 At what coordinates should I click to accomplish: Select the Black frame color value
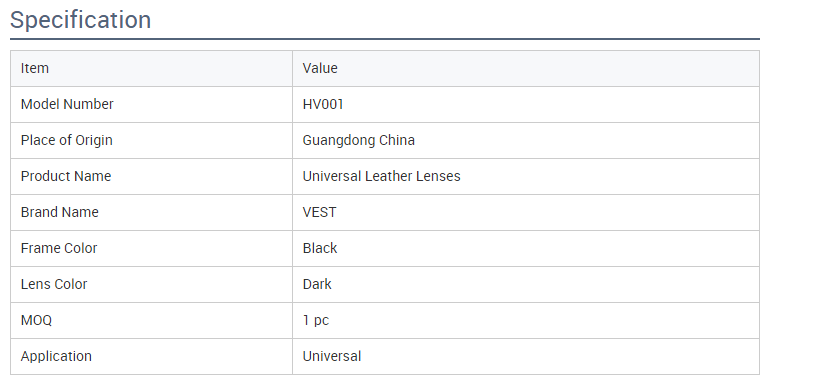pos(320,248)
